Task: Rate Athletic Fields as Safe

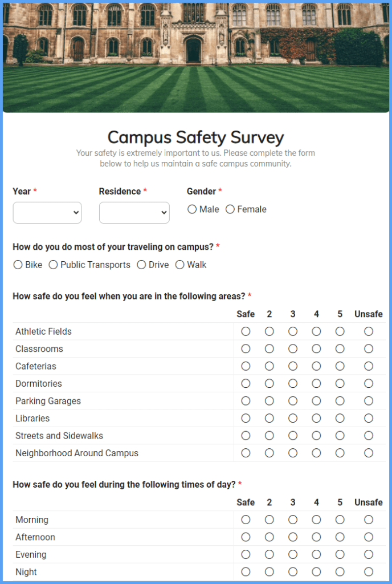Action: point(246,331)
